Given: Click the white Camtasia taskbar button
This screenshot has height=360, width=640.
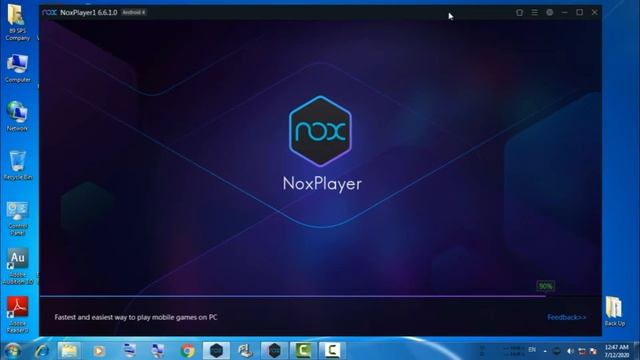Looking at the screenshot, I should tap(332, 351).
